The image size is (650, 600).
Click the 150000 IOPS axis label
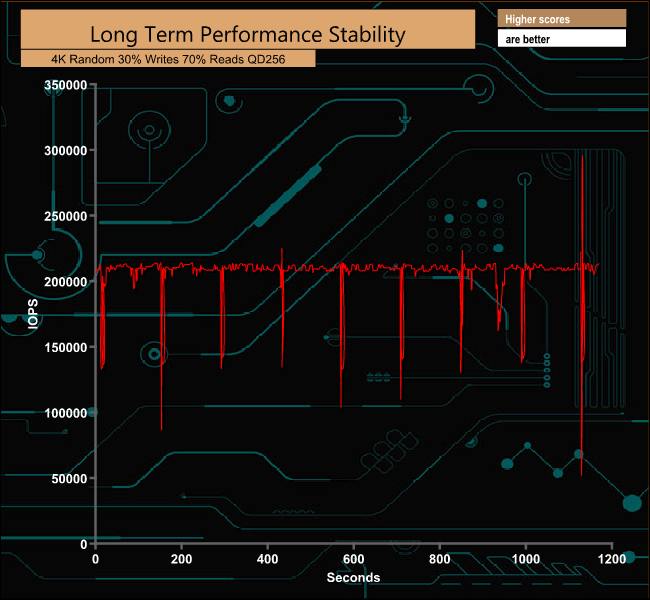[65, 347]
